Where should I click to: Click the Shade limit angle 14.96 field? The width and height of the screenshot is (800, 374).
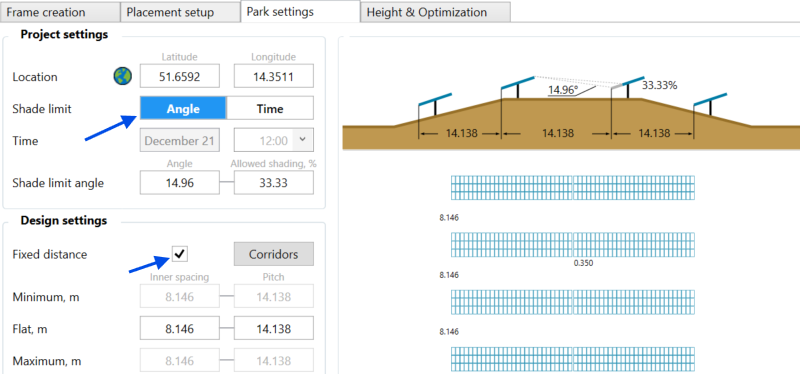[x=180, y=183]
